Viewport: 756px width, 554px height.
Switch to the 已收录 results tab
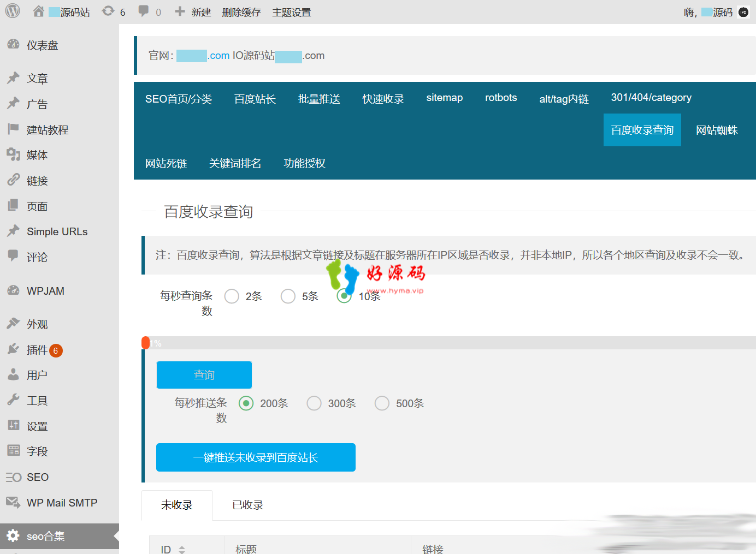[248, 505]
